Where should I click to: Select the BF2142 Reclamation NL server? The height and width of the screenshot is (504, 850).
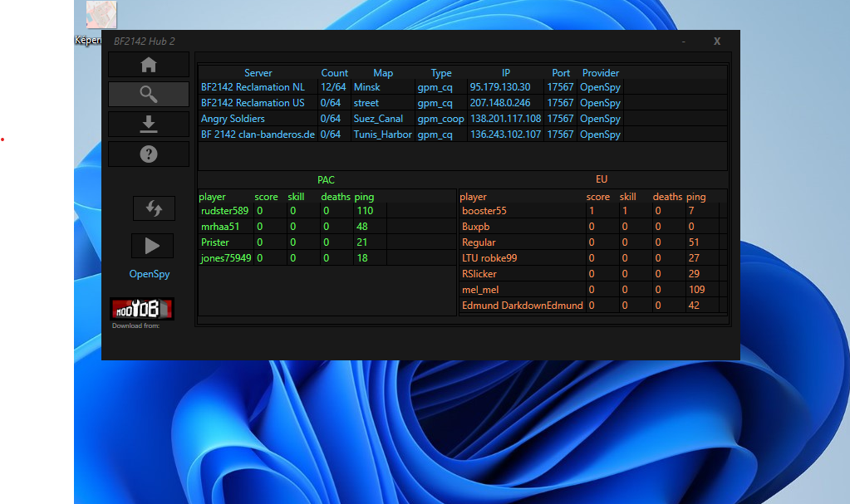pos(253,86)
